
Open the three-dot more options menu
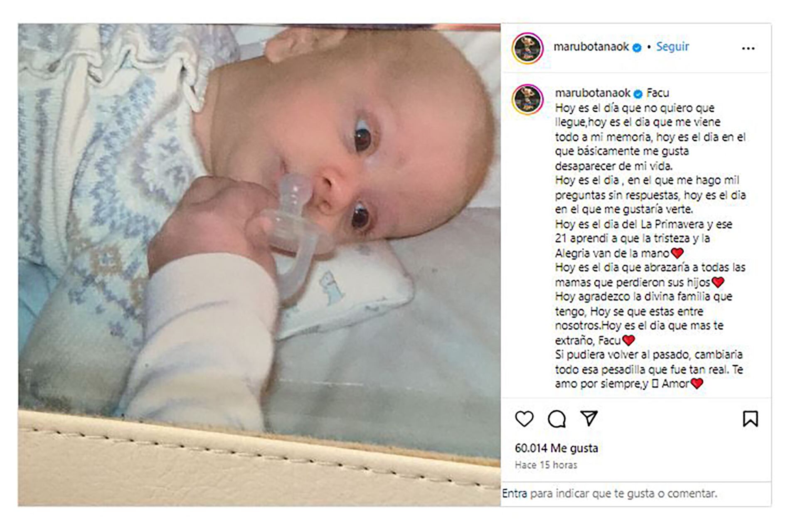(x=748, y=49)
